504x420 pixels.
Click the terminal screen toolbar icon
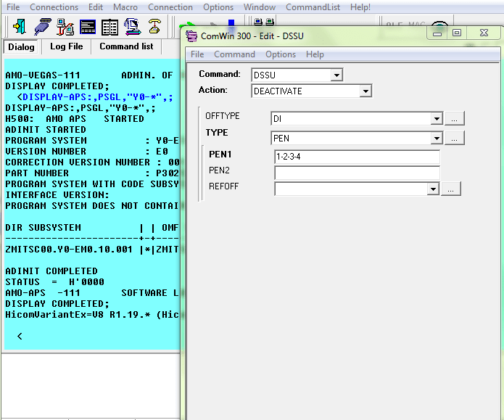(x=88, y=27)
